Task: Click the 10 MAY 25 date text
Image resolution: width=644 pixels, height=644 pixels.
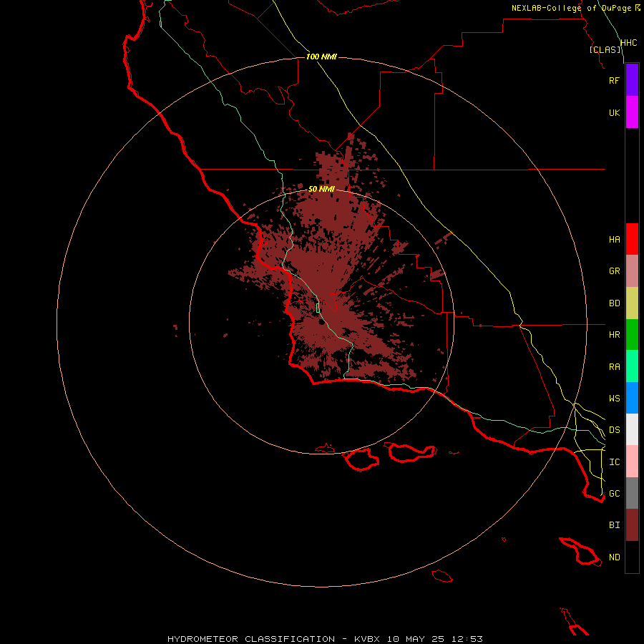Action: tap(416, 639)
